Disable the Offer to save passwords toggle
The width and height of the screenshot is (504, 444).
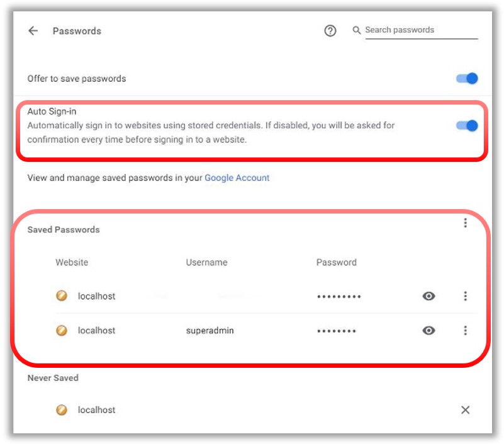click(467, 79)
